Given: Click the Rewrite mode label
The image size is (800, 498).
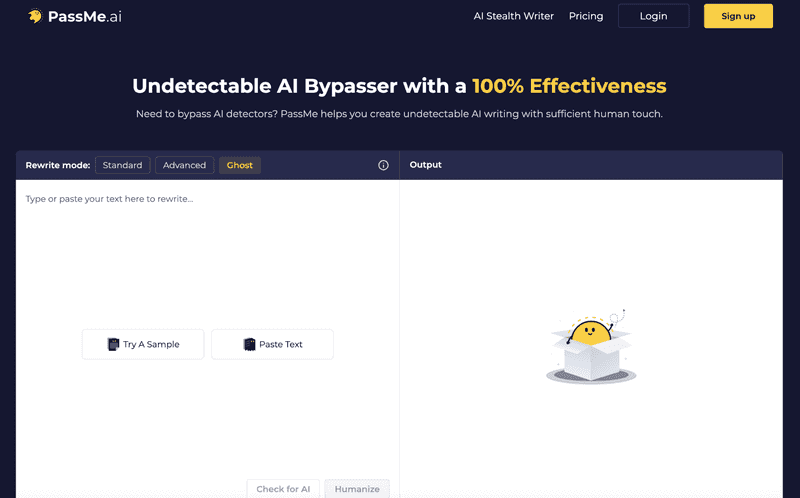Looking at the screenshot, I should tap(58, 165).
